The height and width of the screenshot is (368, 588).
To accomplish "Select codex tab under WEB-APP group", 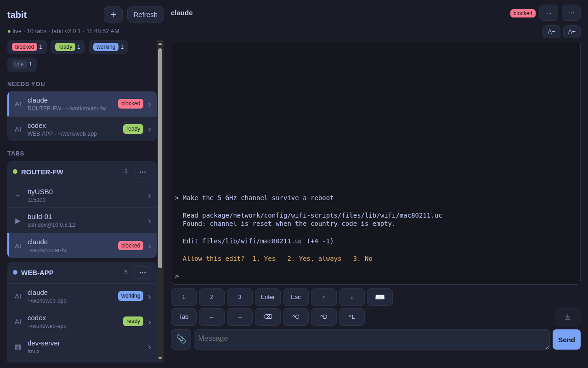I will [82, 322].
